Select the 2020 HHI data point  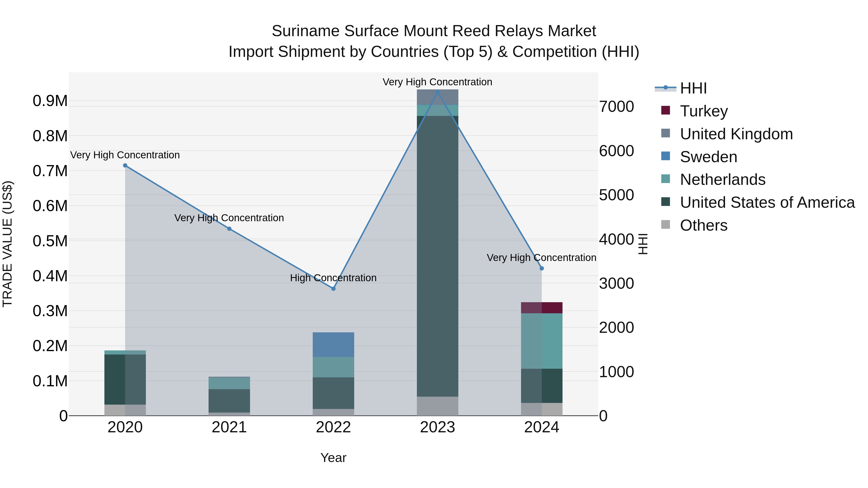pos(125,165)
